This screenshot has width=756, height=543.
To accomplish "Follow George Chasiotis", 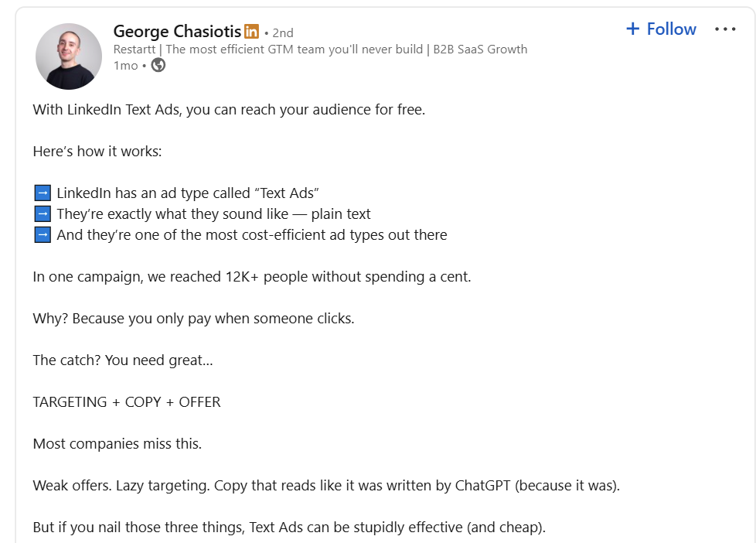I will tap(661, 29).
